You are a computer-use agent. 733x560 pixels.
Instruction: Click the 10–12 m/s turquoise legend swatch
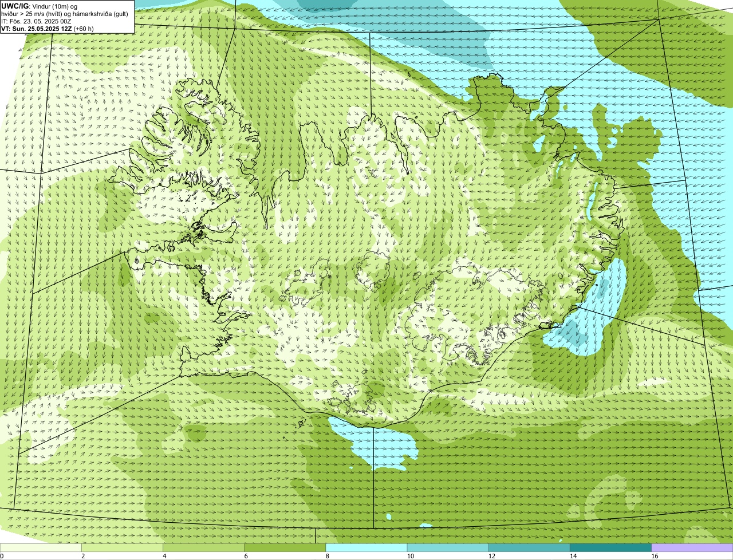[x=448, y=548]
